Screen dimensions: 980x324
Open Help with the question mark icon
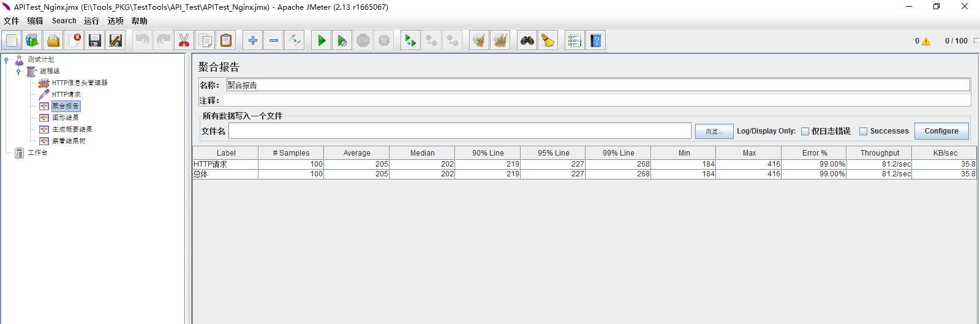(595, 40)
